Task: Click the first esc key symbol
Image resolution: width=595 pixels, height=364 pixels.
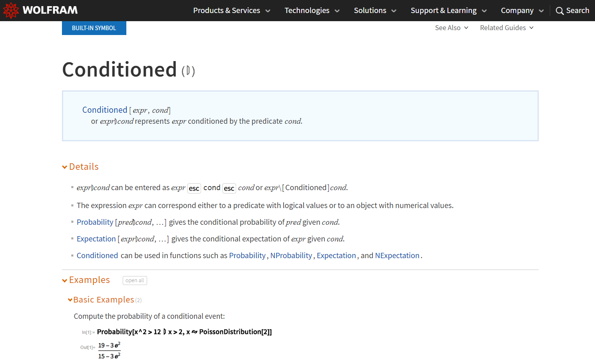Action: tap(194, 188)
